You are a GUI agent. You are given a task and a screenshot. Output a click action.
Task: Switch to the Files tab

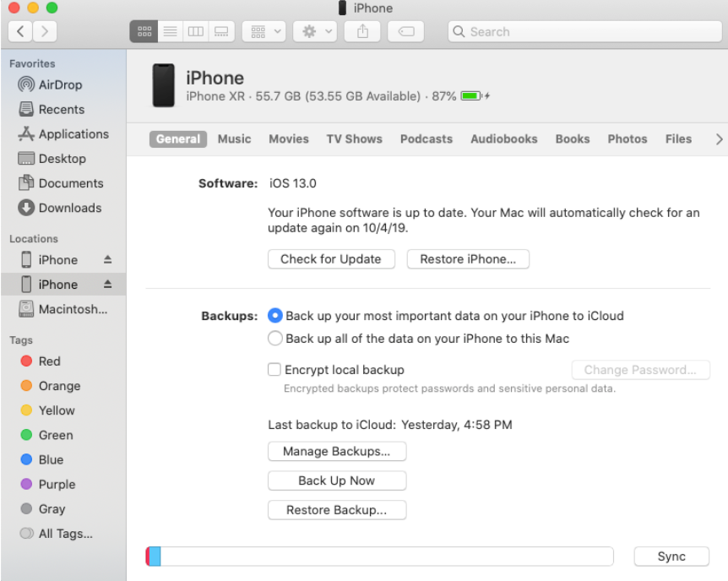[678, 138]
